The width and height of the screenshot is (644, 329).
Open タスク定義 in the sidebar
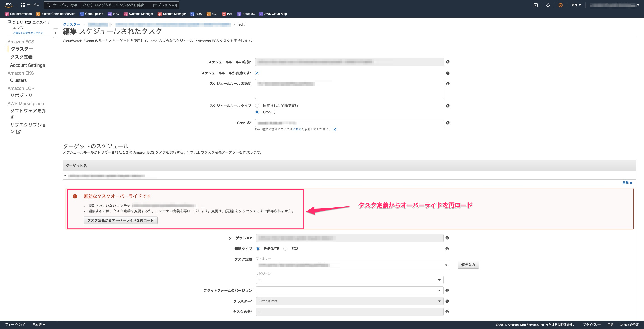pos(21,57)
